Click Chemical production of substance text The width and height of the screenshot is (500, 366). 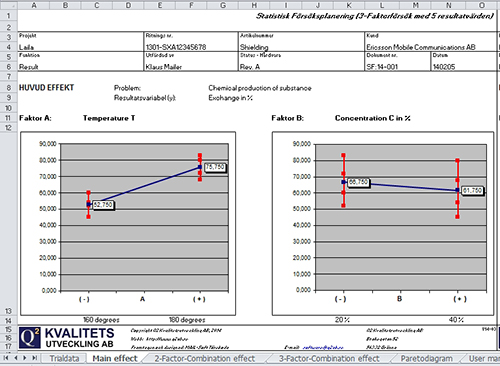pos(260,88)
